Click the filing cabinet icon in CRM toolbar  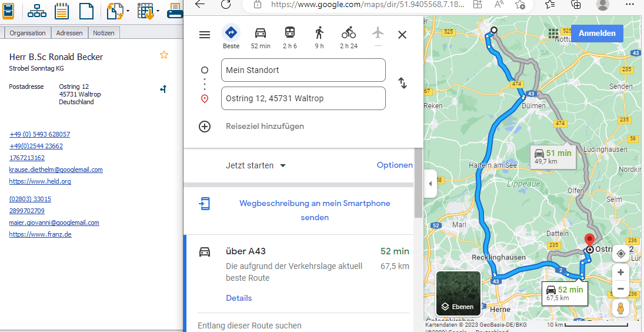click(x=8, y=11)
